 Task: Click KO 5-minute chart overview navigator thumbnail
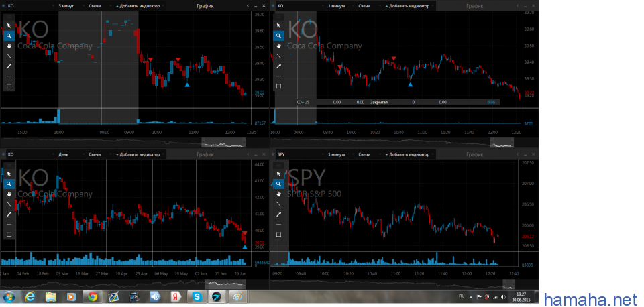(x=223, y=143)
